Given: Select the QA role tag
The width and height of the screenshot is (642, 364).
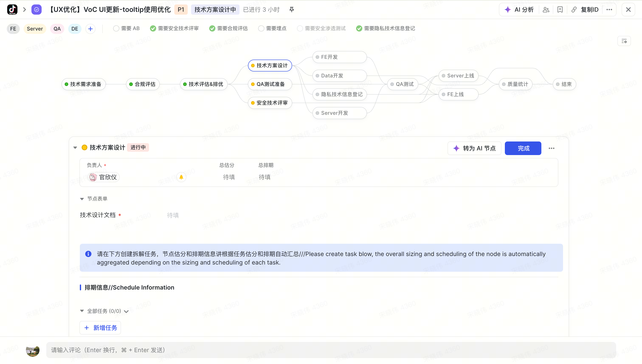Looking at the screenshot, I should click(57, 29).
